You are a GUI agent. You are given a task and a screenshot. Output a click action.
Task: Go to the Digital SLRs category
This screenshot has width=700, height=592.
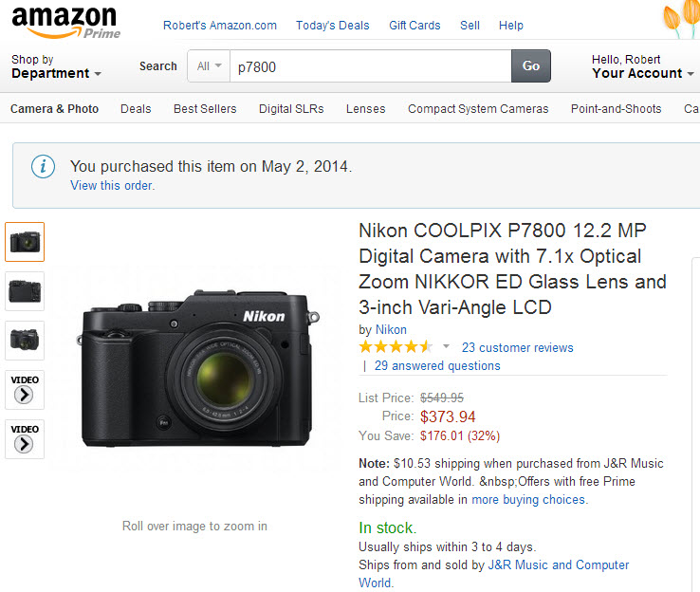point(291,109)
